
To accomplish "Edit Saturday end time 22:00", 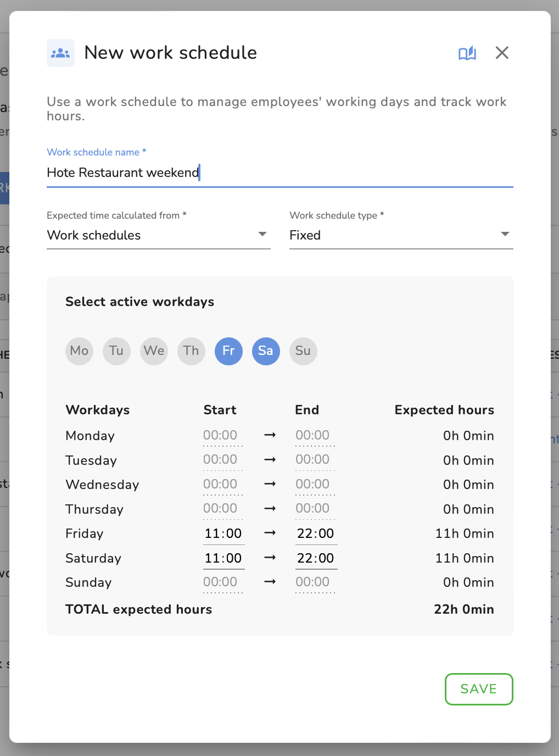I will coord(316,559).
